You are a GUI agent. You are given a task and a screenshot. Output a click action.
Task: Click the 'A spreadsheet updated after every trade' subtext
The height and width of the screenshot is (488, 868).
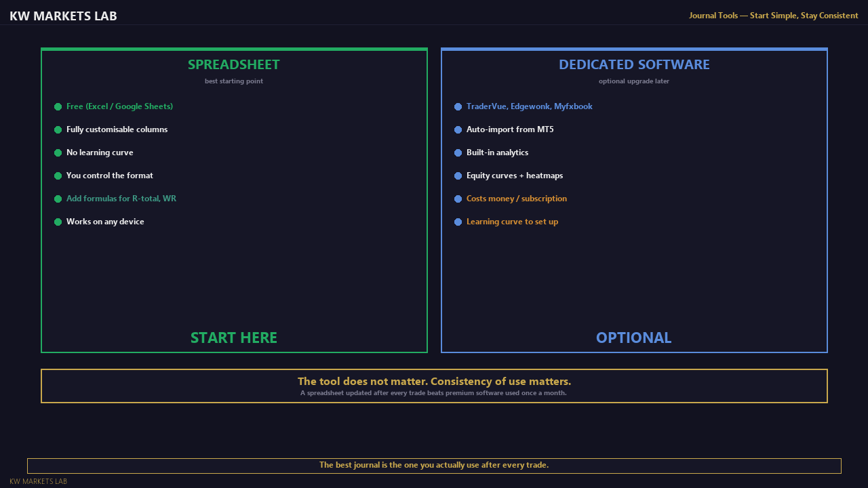pyautogui.click(x=434, y=393)
